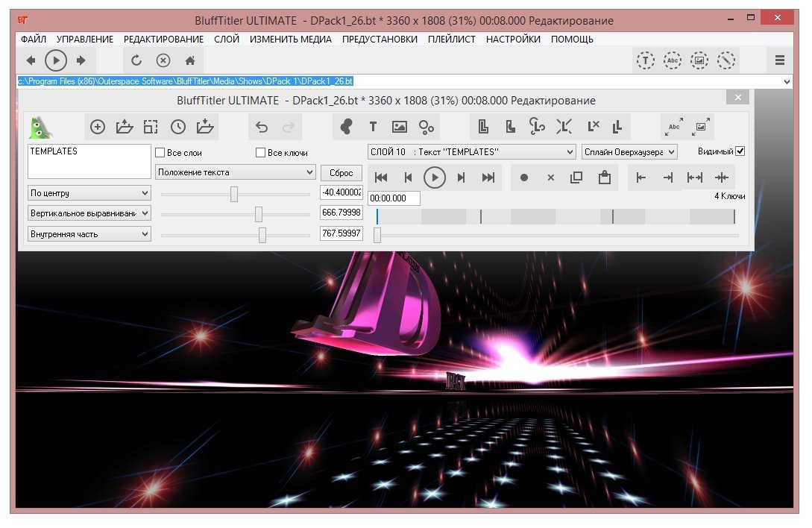Click the undo arrow icon
812x528 pixels.
pyautogui.click(x=261, y=128)
